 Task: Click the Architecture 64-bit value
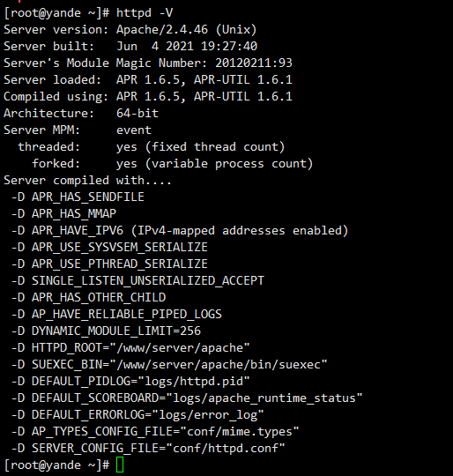[x=137, y=113]
